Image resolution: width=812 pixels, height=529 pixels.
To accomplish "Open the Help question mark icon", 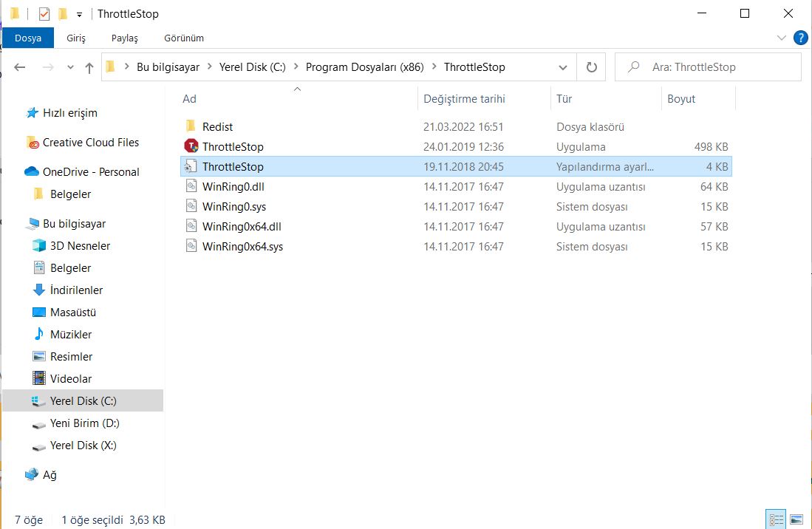I will coord(801,38).
